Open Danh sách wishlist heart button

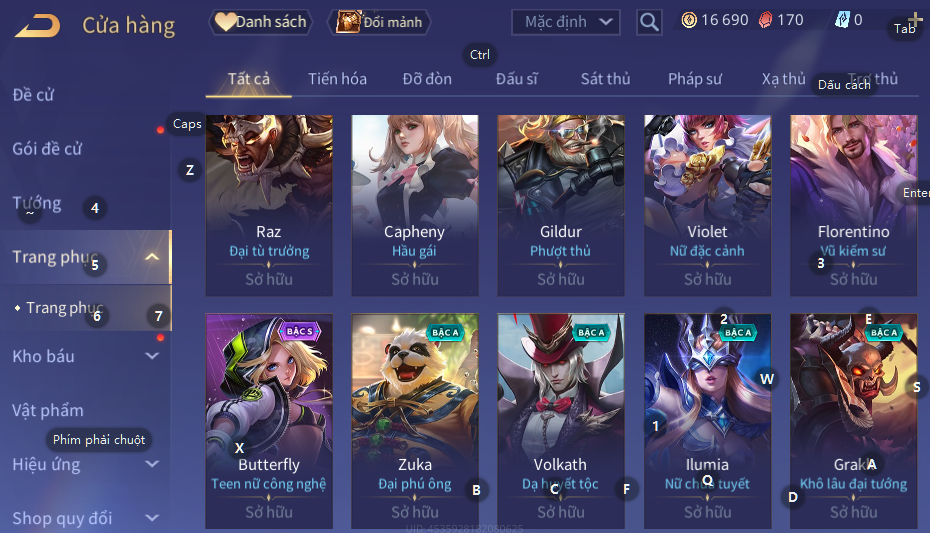(x=261, y=22)
